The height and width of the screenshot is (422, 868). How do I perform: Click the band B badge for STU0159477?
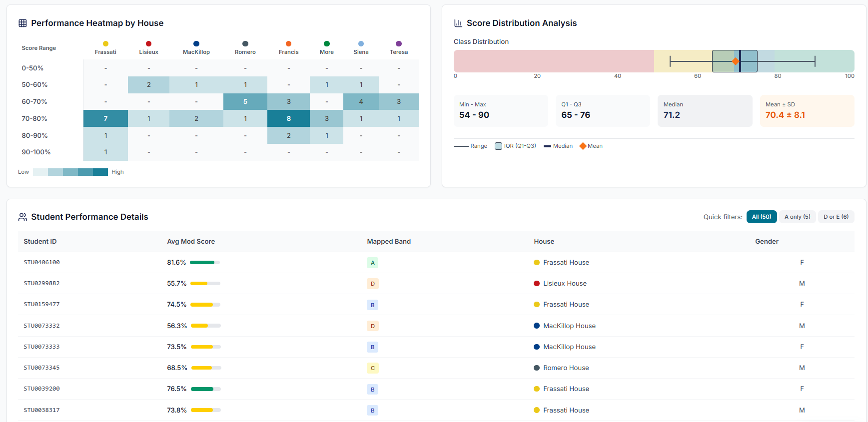pos(373,305)
